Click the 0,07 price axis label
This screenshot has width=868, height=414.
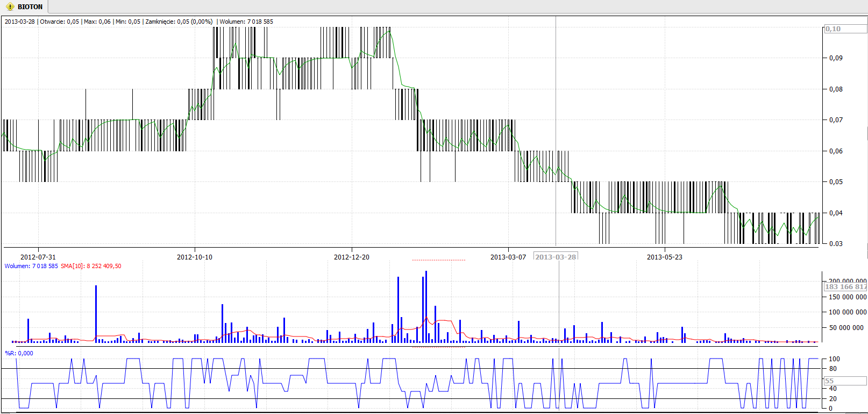pos(836,120)
